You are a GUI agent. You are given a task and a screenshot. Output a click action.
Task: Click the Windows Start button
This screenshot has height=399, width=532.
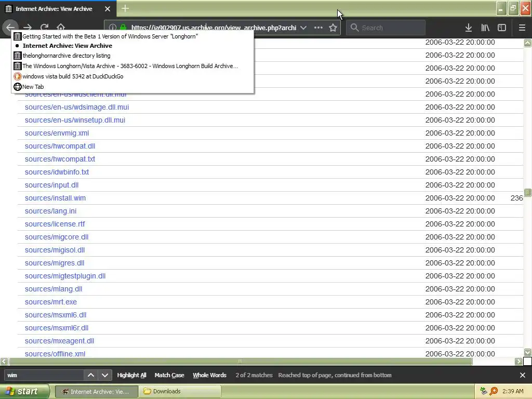pos(24,391)
